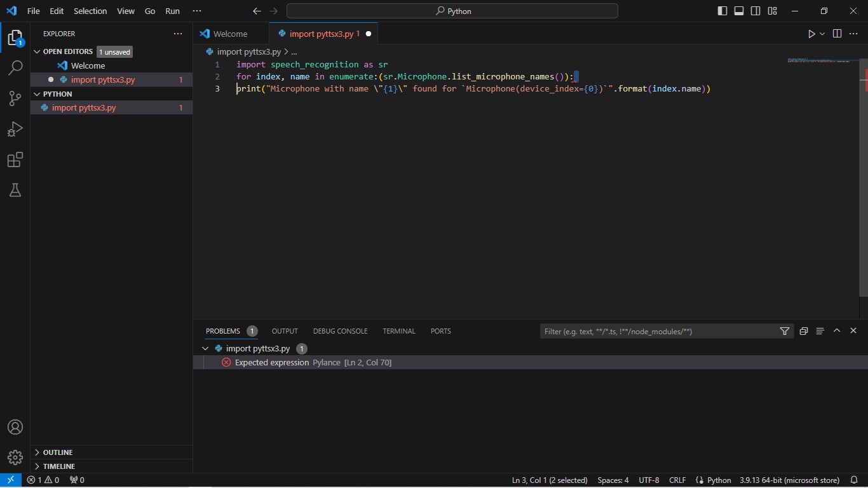Open Customize Layout icon
The height and width of the screenshot is (488, 868).
click(772, 11)
